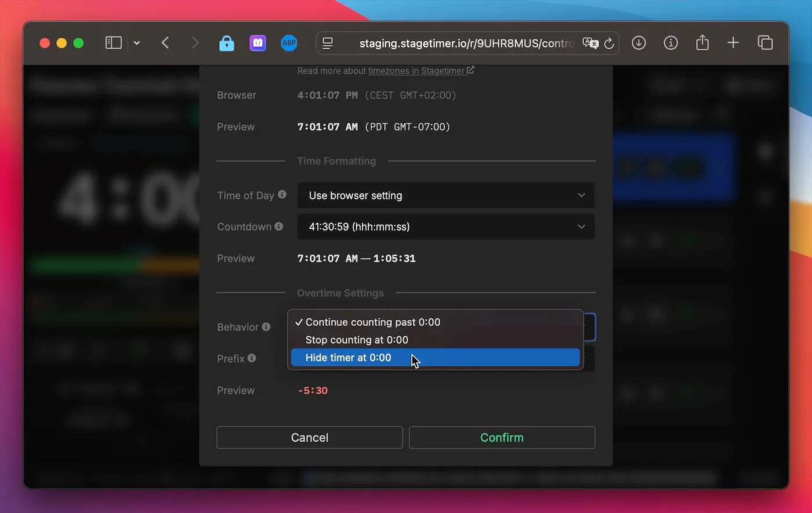The image size is (812, 513).
Task: Open the Twitch extension icon in the toolbar
Action: coord(258,43)
